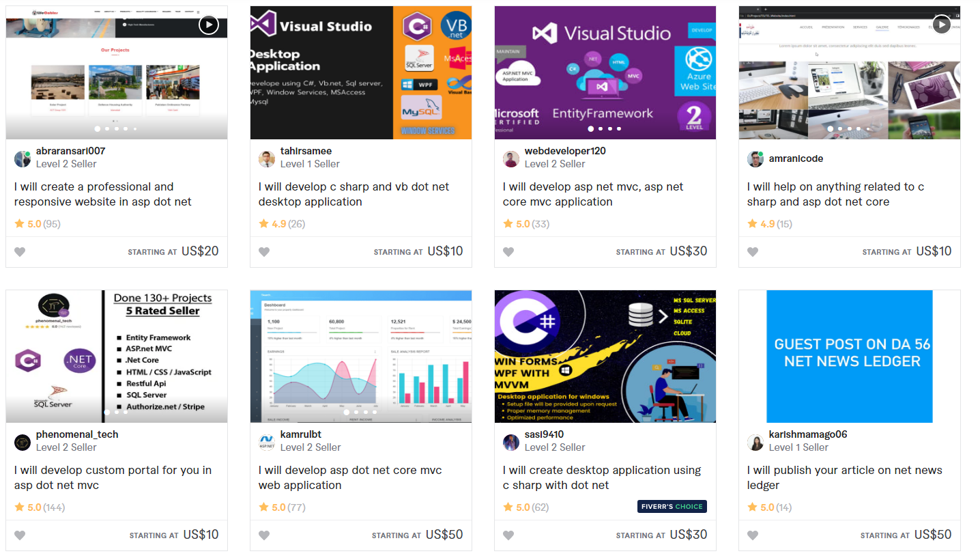The image size is (980, 558).
Task: Open abraransari007 seller avatar
Action: point(23,159)
